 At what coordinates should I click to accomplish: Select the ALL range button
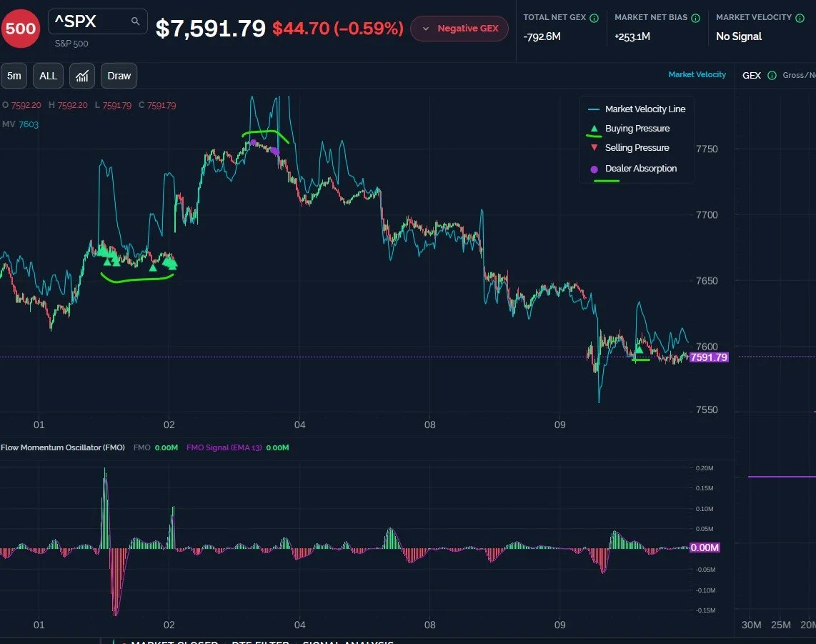pyautogui.click(x=49, y=76)
